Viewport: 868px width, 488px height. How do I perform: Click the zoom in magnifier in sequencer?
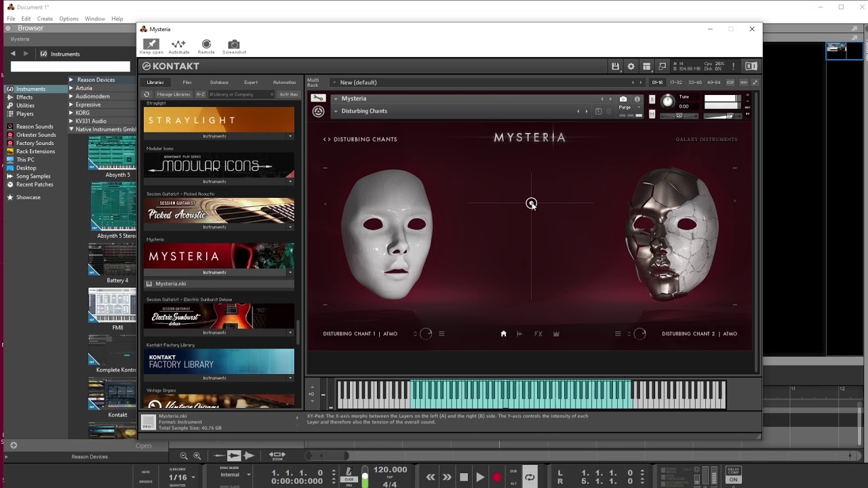coord(197,456)
